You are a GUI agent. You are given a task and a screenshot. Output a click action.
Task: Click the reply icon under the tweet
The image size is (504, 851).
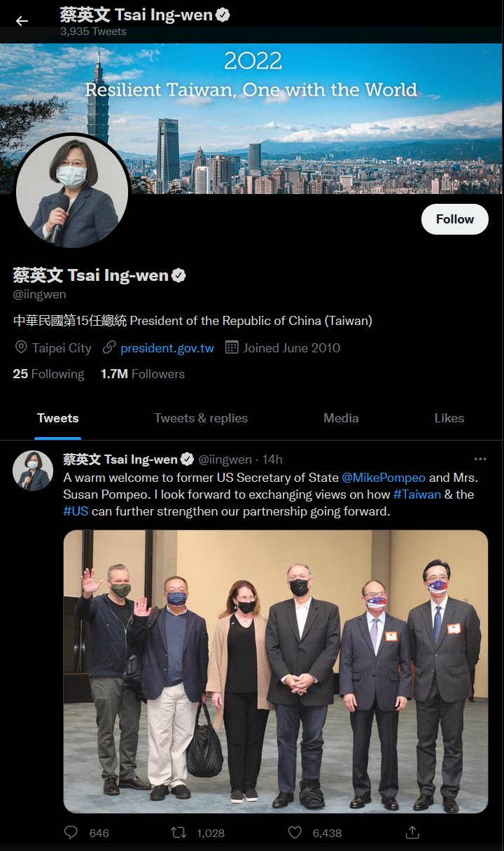pos(71,832)
